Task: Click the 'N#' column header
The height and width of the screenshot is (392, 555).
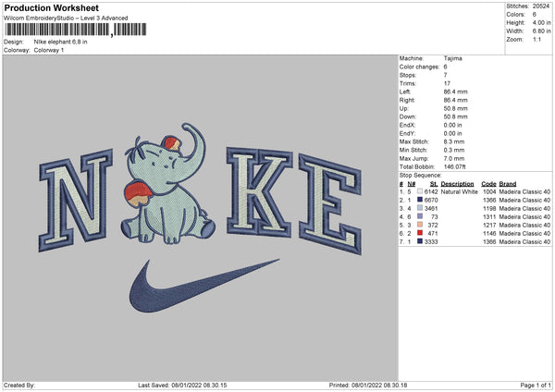Action: 412,184
